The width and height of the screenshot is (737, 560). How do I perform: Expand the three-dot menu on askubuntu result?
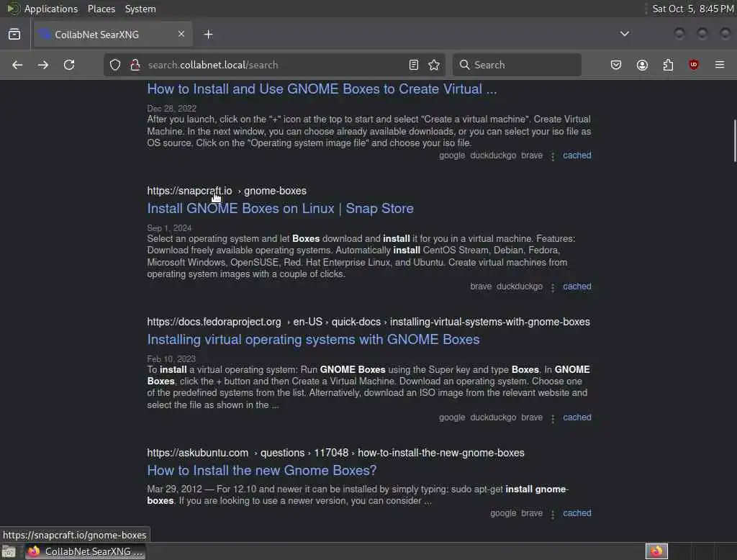click(553, 515)
